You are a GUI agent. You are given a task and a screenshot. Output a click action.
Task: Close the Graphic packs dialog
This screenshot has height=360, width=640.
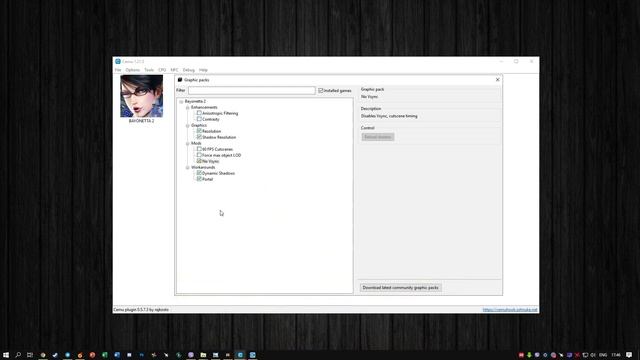click(x=498, y=80)
